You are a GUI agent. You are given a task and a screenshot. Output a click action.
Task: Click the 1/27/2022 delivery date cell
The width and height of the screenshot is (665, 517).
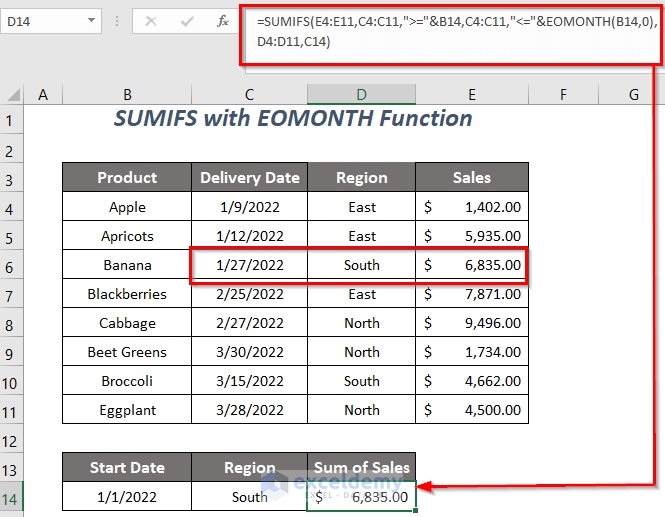point(249,265)
